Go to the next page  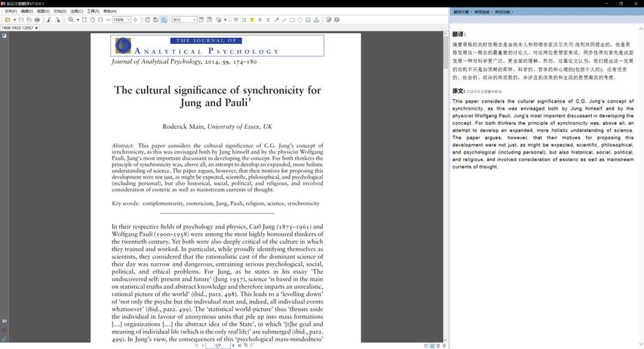(233, 346)
